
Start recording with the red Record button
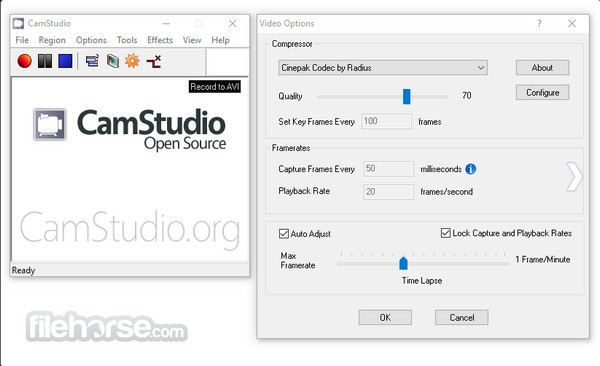pyautogui.click(x=24, y=61)
